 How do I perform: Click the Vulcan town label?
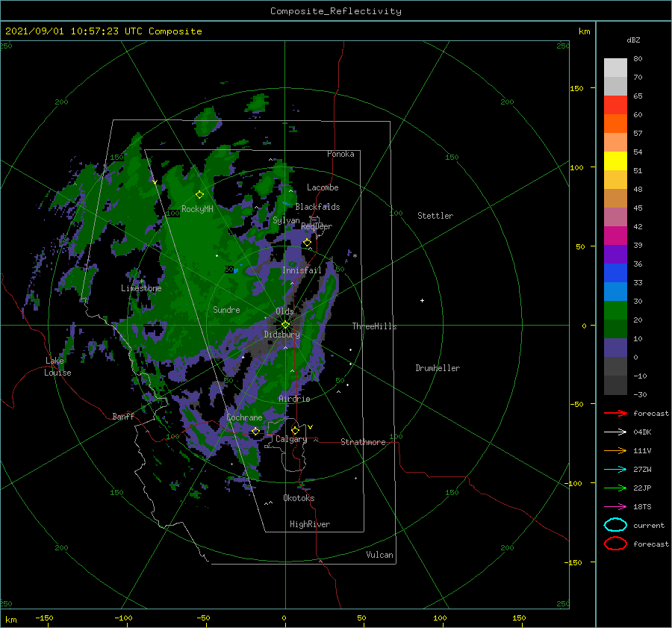coord(379,555)
